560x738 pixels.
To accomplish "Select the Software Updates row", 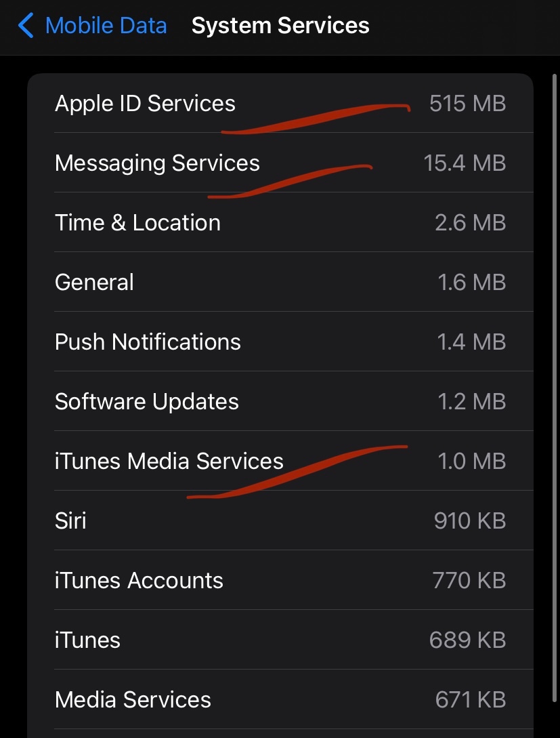I will tap(147, 402).
